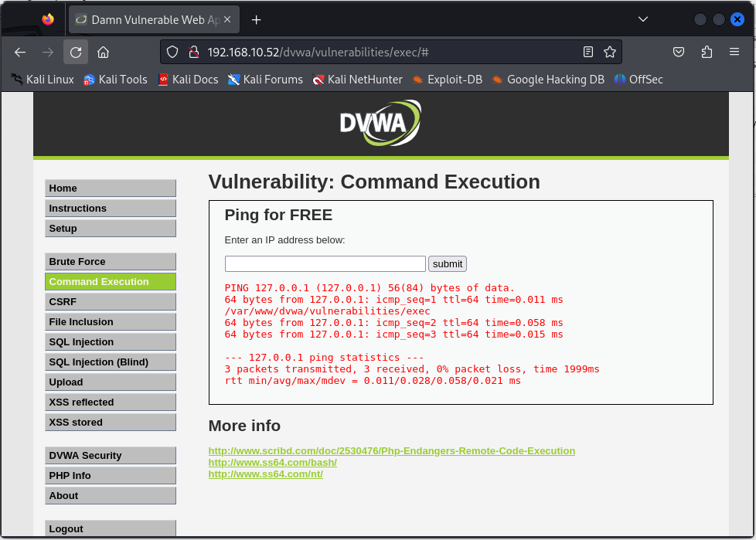The height and width of the screenshot is (540, 756).
Task: Open DVWA Security settings
Action: coord(111,456)
